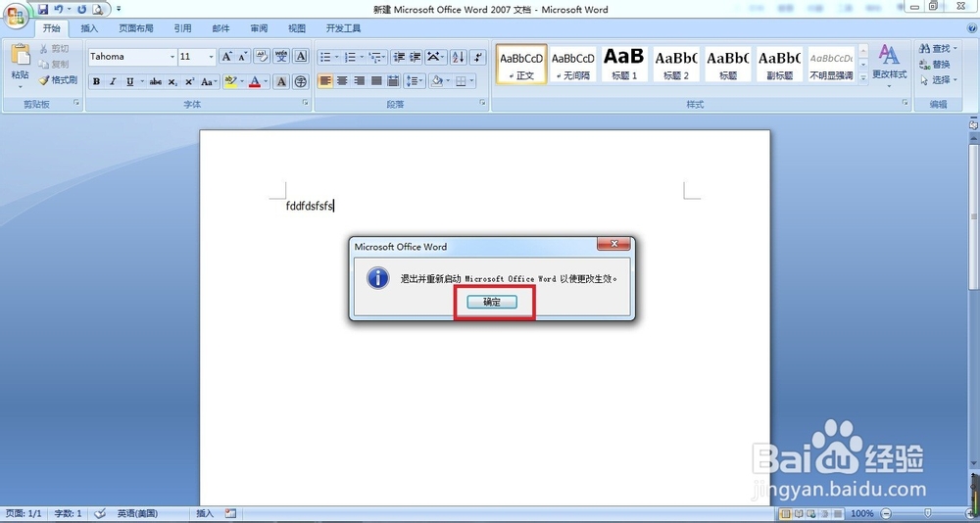The image size is (980, 523).
Task: Apply character border
Action: coord(301,56)
